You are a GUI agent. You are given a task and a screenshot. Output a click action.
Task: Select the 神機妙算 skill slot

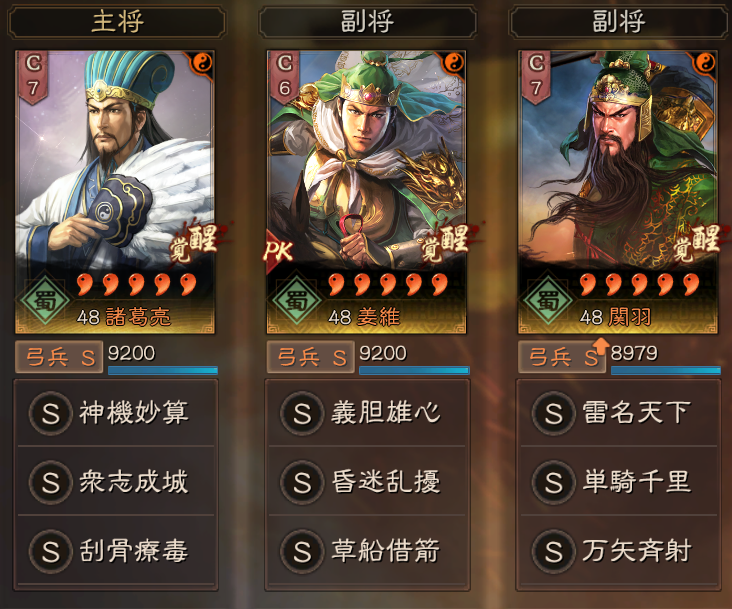click(116, 413)
